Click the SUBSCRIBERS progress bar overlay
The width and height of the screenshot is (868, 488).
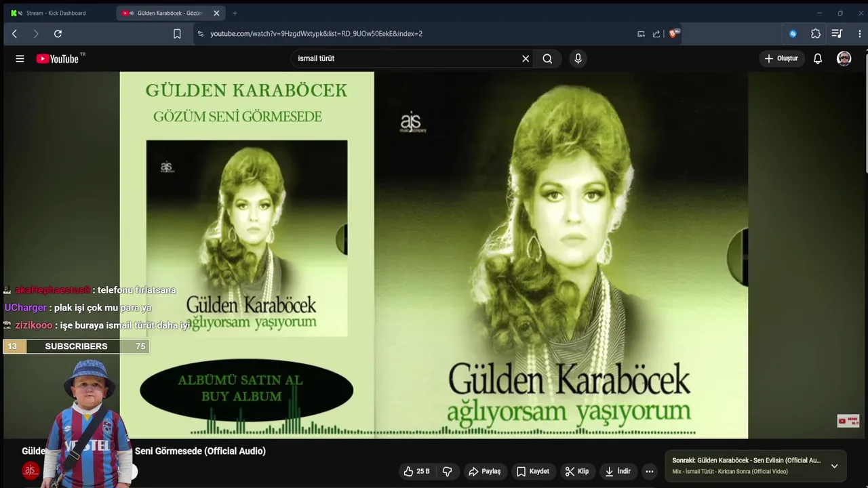(76, 346)
